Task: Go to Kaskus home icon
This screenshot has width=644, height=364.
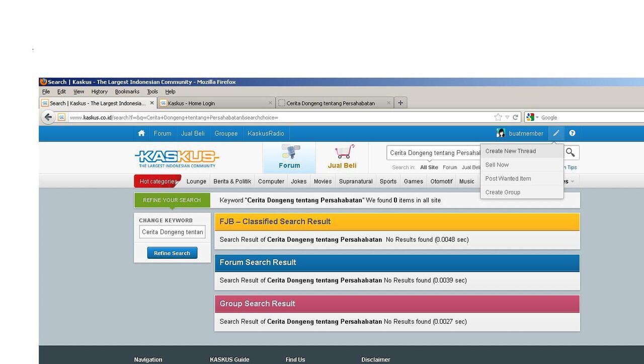Action: coord(141,133)
